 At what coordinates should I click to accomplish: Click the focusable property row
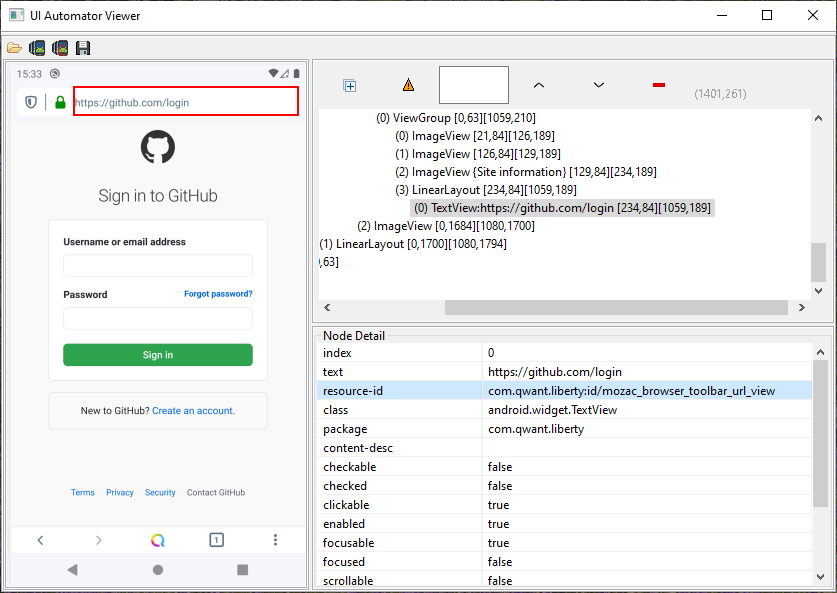click(x=564, y=543)
